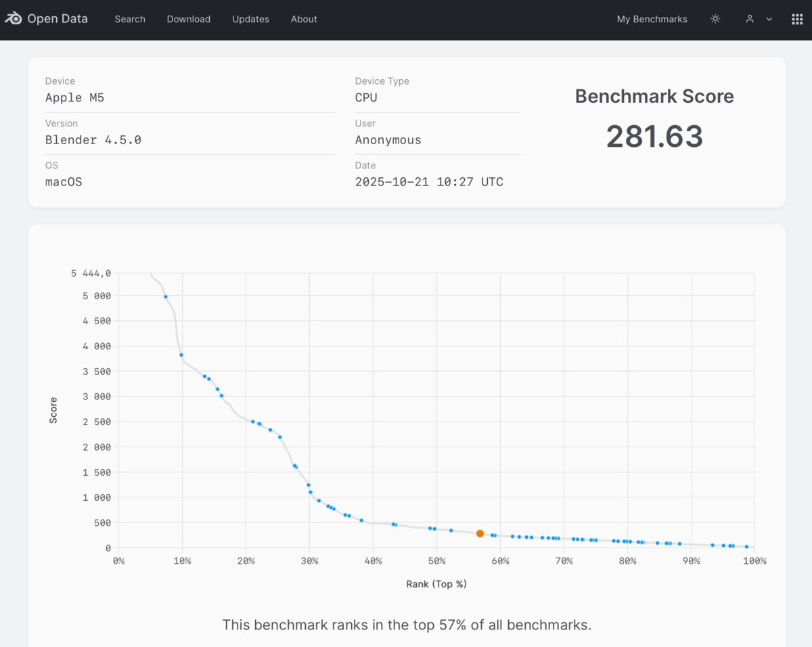Click the data point at 10% rank

coord(181,355)
